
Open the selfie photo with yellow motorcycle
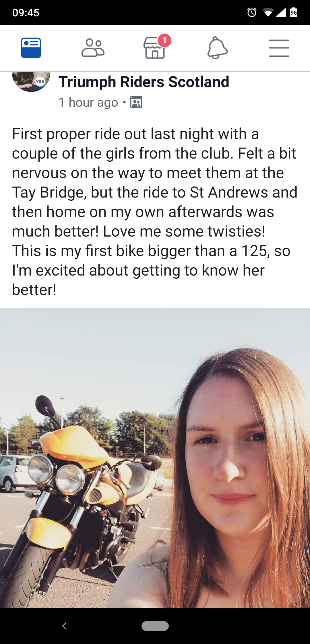155,458
